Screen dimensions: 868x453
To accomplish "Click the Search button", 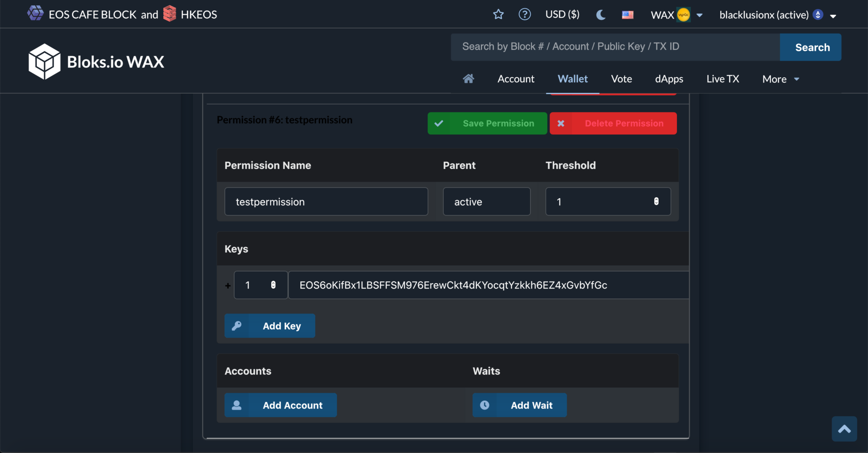I will pyautogui.click(x=810, y=47).
